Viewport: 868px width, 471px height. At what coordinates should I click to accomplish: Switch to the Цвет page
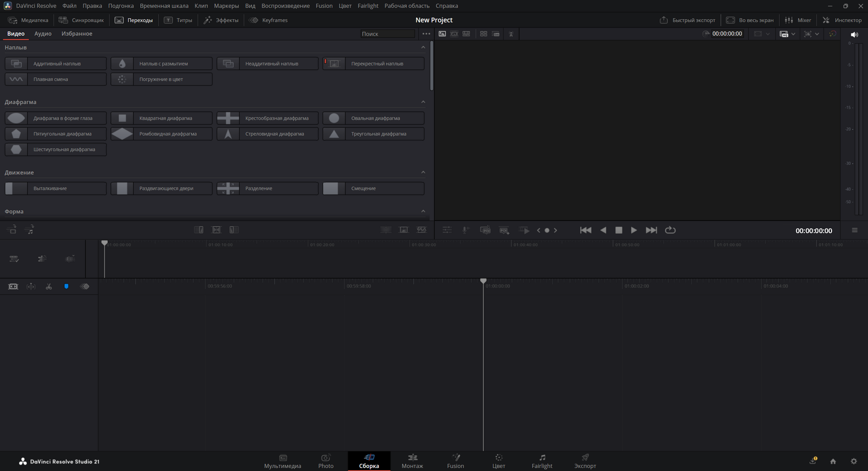pyautogui.click(x=498, y=461)
